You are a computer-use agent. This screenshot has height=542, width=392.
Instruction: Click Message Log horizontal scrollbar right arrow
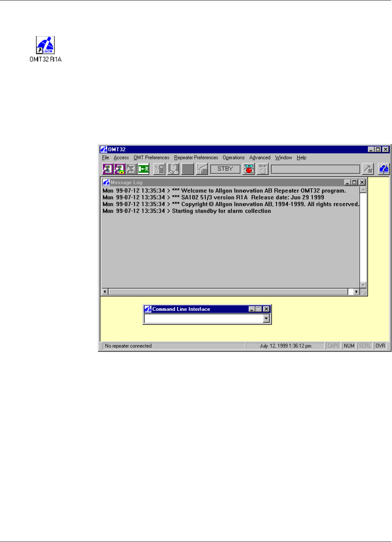357,292
